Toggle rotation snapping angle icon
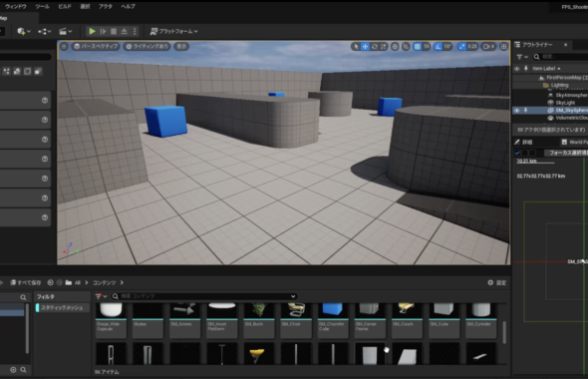 click(438, 47)
